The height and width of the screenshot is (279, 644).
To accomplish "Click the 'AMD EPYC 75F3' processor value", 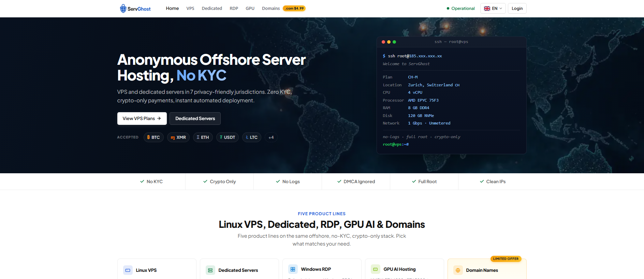I will point(423,100).
